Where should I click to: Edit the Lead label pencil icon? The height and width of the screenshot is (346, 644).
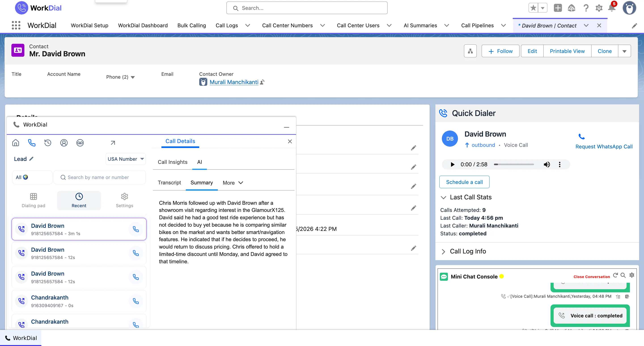tap(31, 159)
